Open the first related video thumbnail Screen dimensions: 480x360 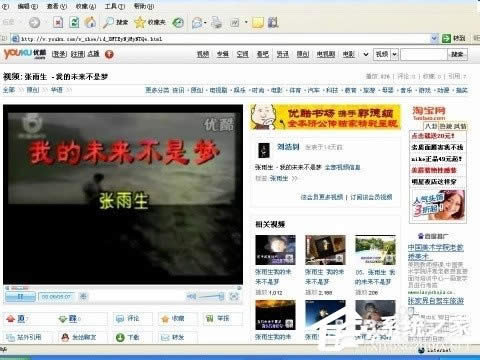[x=275, y=250]
